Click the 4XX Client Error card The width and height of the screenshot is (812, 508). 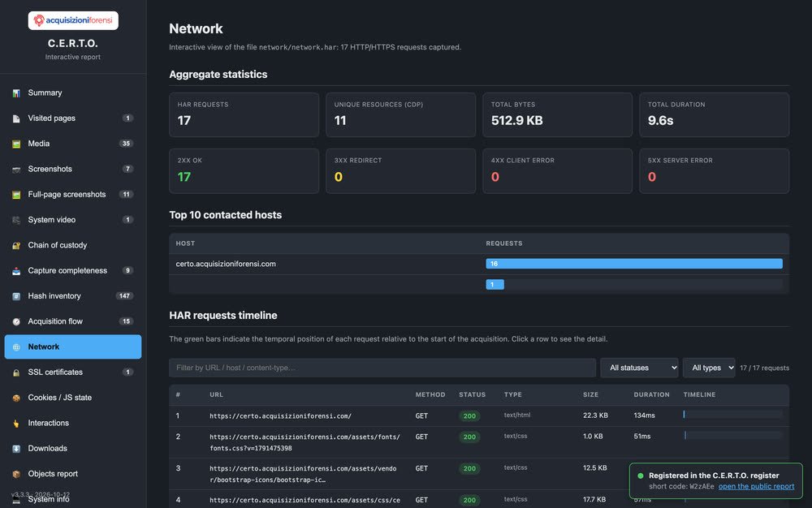coord(558,171)
